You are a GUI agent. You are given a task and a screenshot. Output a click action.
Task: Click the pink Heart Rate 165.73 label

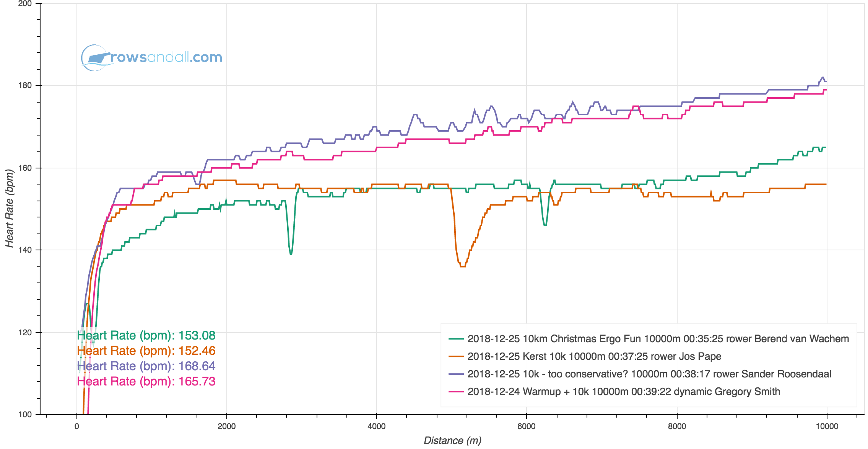pos(146,381)
